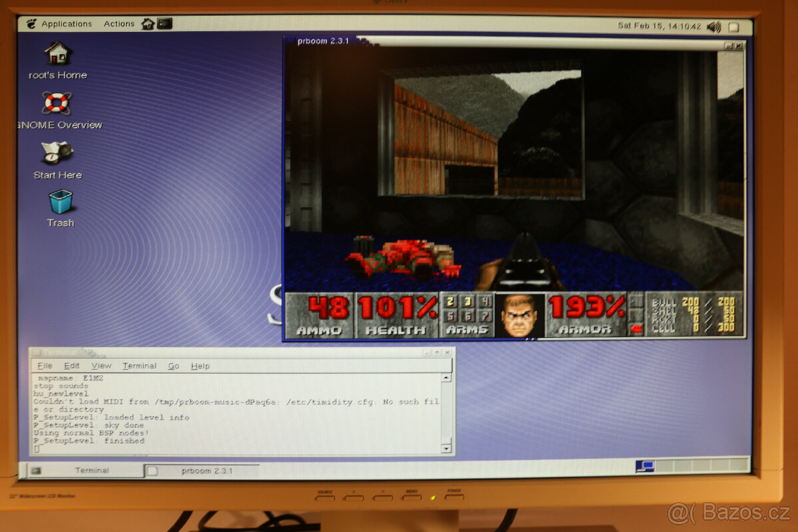Open the Terminal window's Go menu
This screenshot has width=798, height=532.
[174, 366]
